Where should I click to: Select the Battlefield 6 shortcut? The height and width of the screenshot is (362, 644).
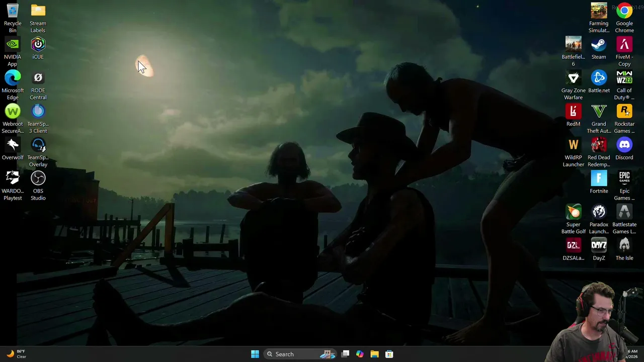[x=573, y=51]
